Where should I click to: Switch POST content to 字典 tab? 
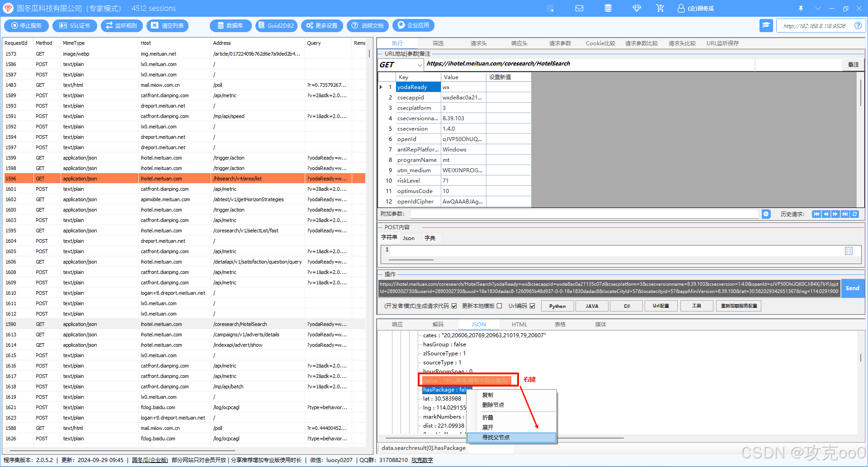(430, 238)
